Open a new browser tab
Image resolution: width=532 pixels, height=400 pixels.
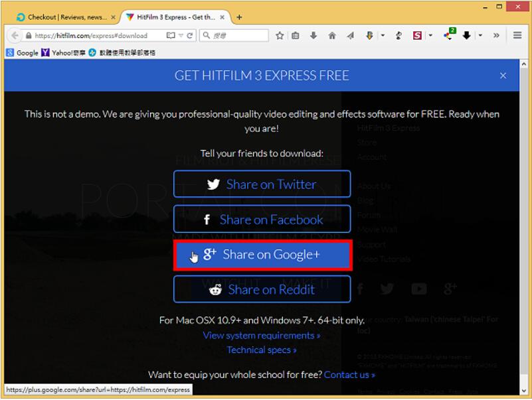(239, 17)
